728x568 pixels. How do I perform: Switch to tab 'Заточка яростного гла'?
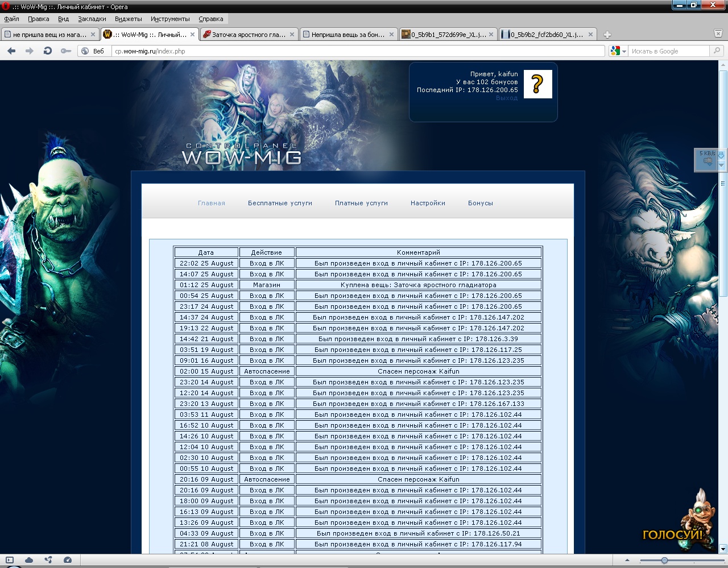[249, 35]
